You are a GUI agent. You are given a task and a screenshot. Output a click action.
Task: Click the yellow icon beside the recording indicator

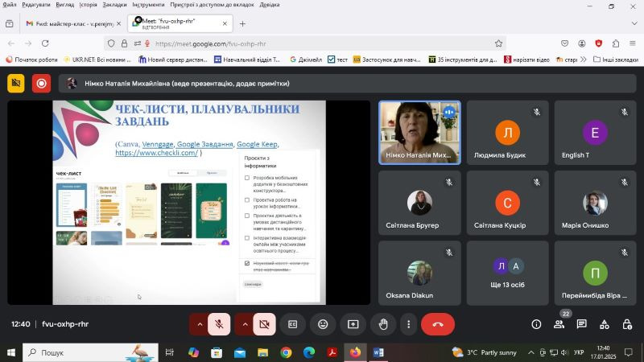tap(16, 84)
